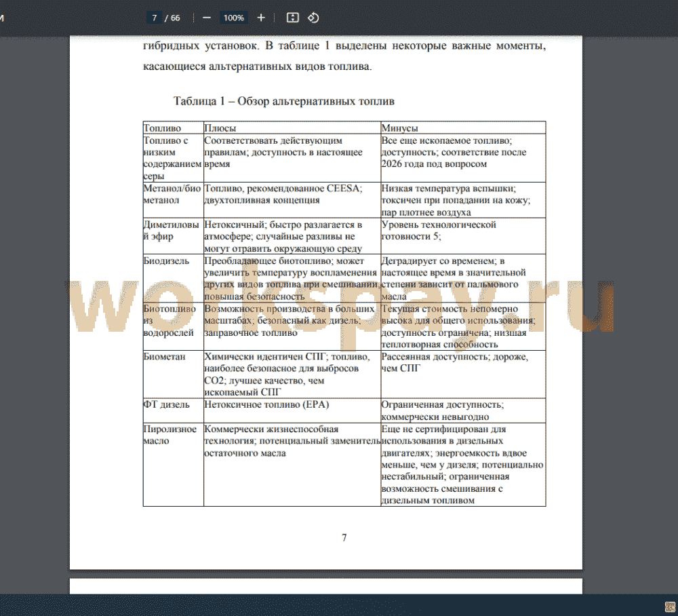Click the text 'Преобладающее биотопливо'
Viewport: 678px width, 616px height.
coord(268,261)
